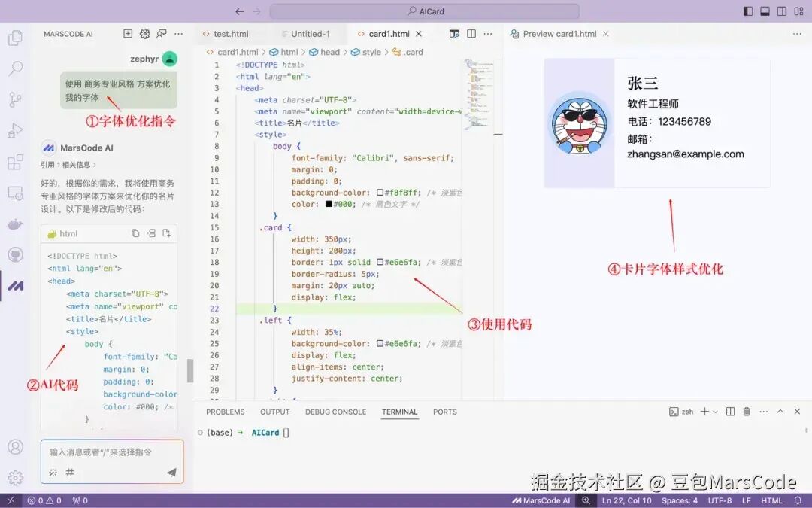Change file encoding via UTF-8
The height and width of the screenshot is (508, 812).
tap(720, 500)
